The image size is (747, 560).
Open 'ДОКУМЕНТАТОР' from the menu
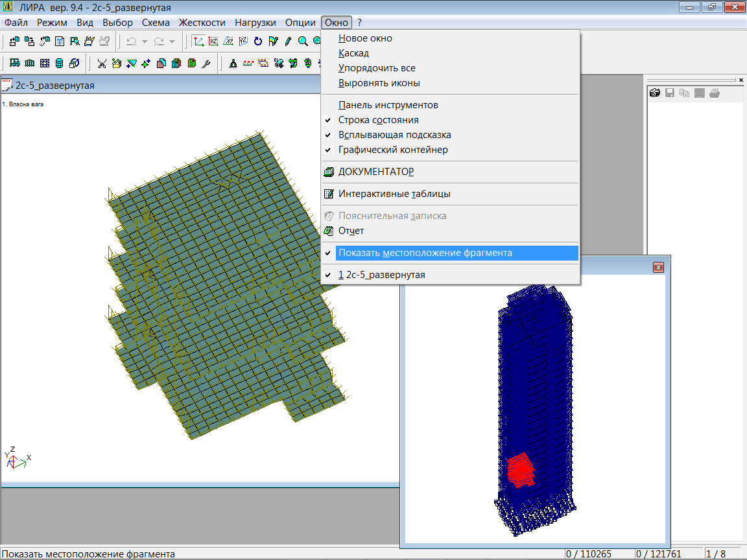coord(375,172)
